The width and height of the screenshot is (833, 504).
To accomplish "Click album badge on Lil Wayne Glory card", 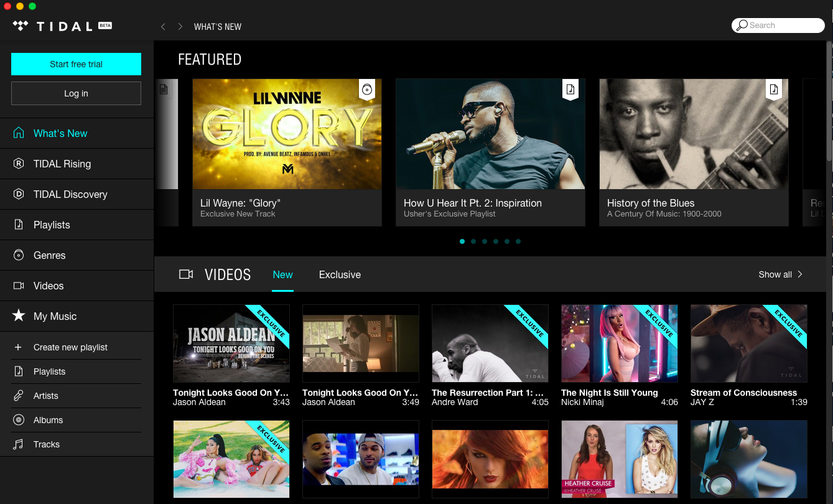I will coord(367,89).
